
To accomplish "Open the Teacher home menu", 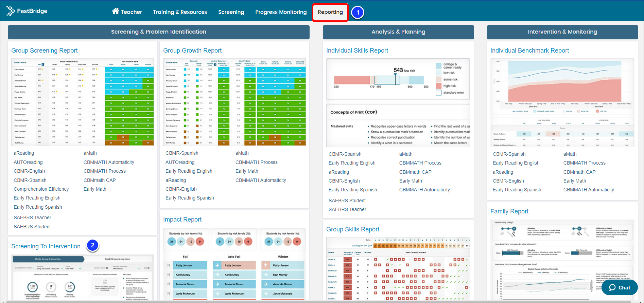I will 127,12.
